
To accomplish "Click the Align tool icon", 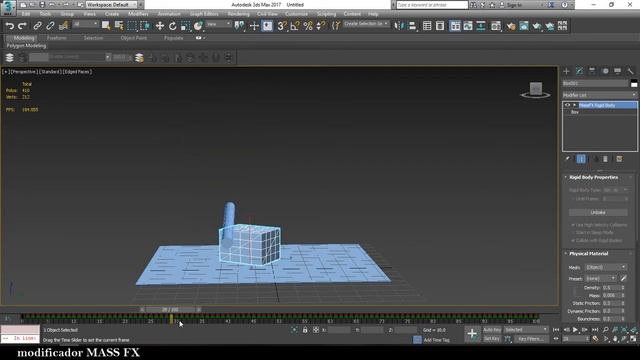I will [x=412, y=26].
